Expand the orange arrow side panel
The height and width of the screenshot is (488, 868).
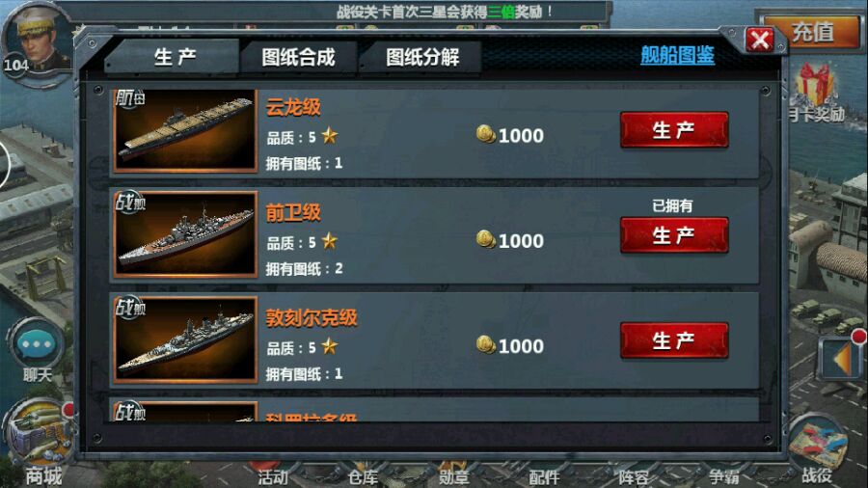(841, 359)
